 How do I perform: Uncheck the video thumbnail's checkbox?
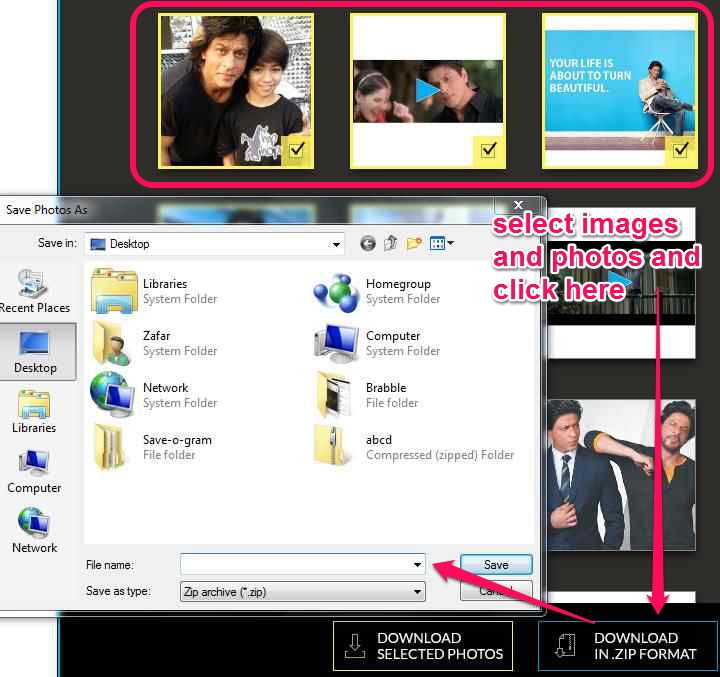click(489, 149)
